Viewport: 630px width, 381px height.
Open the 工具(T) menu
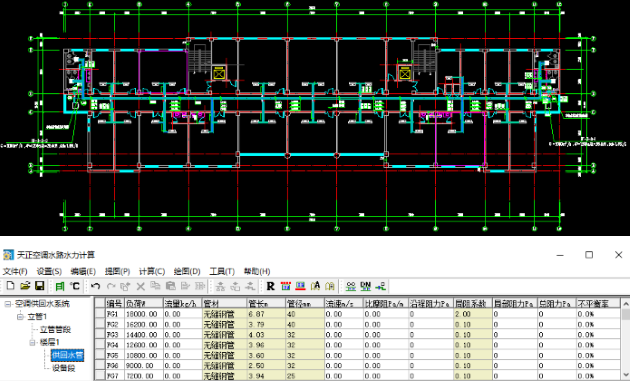tap(222, 271)
